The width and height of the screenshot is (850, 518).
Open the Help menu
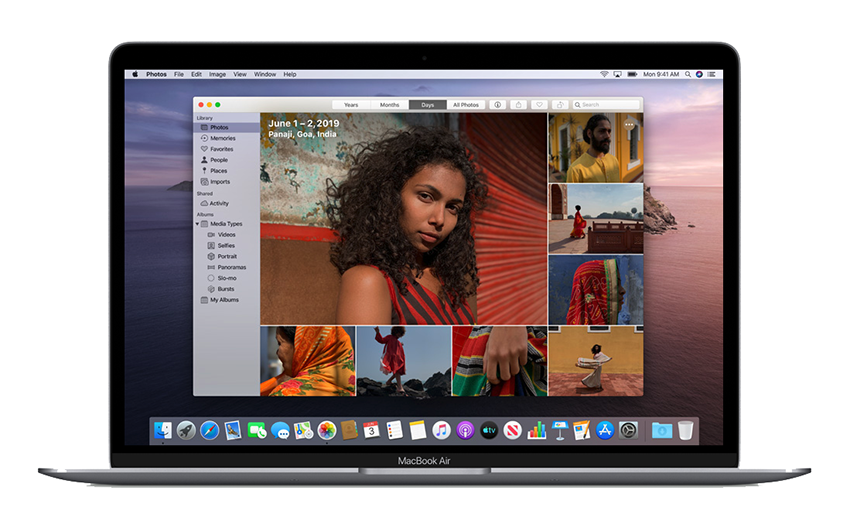(289, 74)
